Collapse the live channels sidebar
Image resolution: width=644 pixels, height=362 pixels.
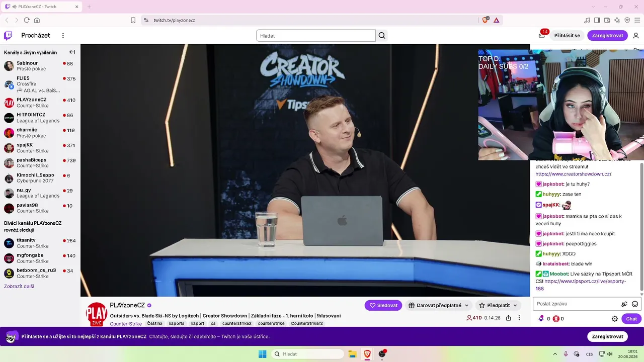[x=72, y=52]
